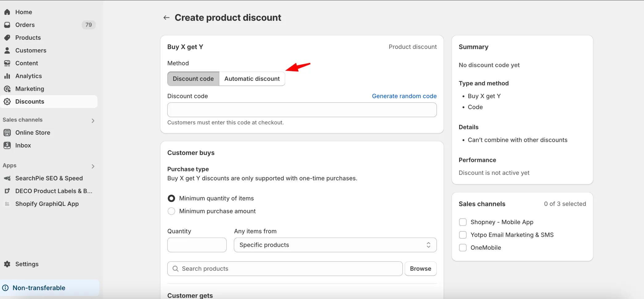Expand the Sales channels sidebar chevron

(93, 121)
